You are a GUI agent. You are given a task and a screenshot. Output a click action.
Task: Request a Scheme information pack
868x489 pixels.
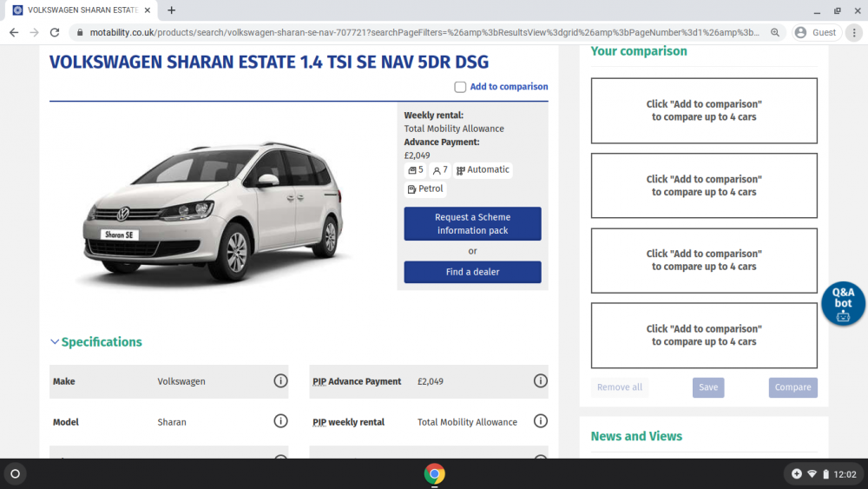point(472,224)
